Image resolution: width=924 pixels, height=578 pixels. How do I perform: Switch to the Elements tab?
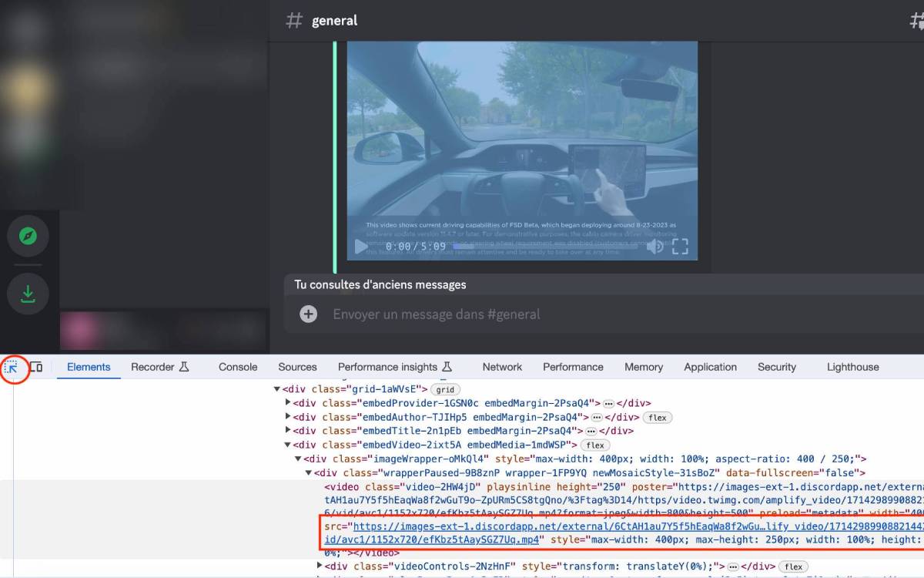click(x=89, y=367)
